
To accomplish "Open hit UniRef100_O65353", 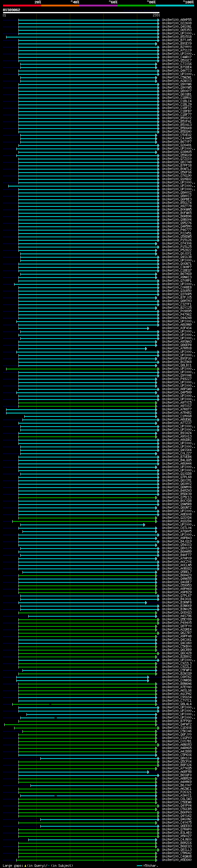I will (x=176, y=30).
